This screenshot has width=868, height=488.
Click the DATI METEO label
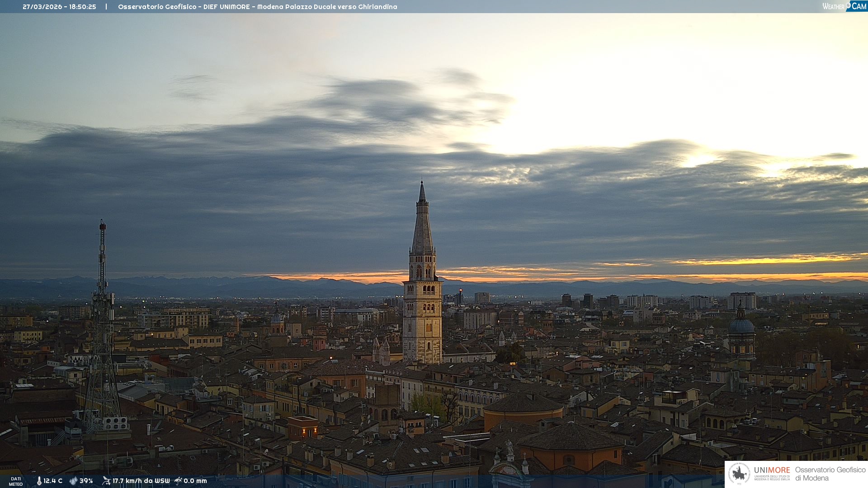16,482
